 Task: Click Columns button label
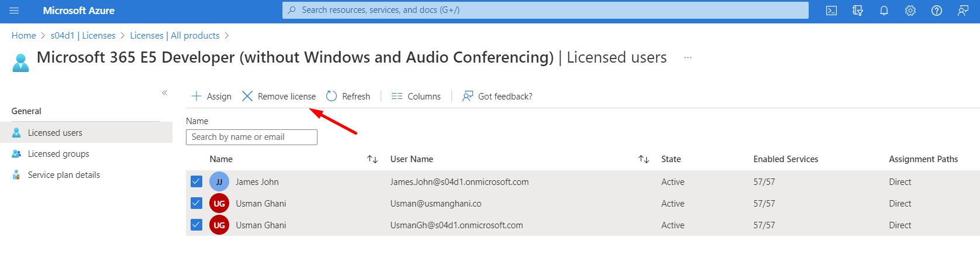[424, 97]
